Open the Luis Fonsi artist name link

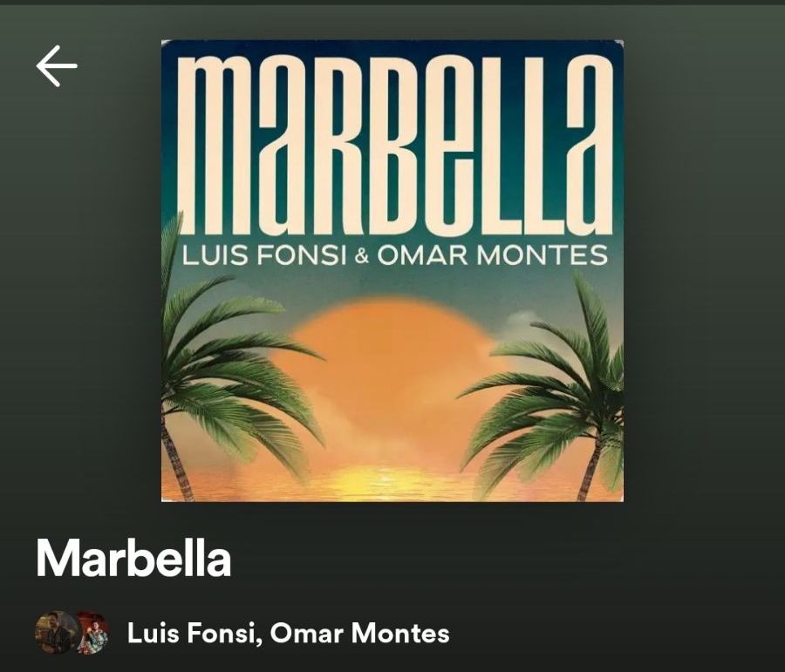(x=195, y=633)
